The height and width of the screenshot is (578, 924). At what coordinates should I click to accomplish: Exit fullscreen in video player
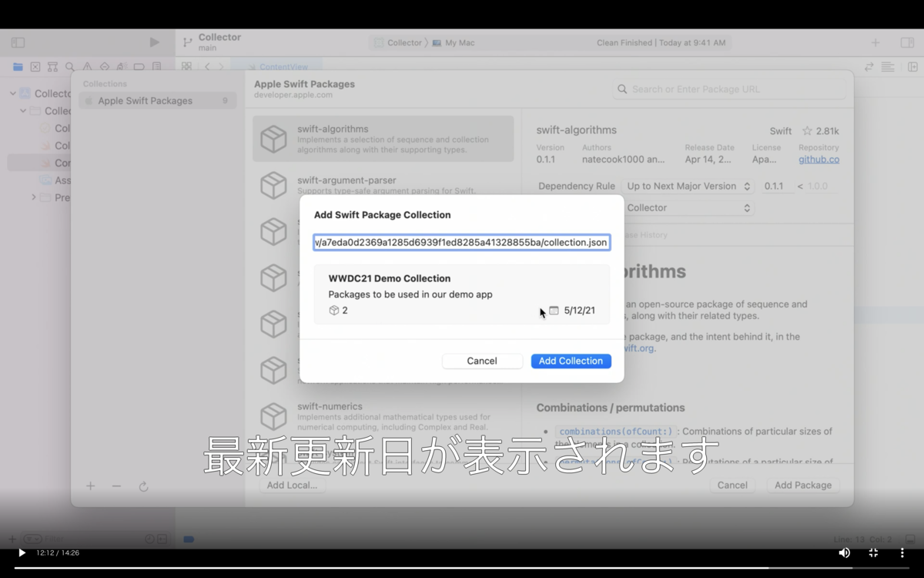(x=873, y=553)
